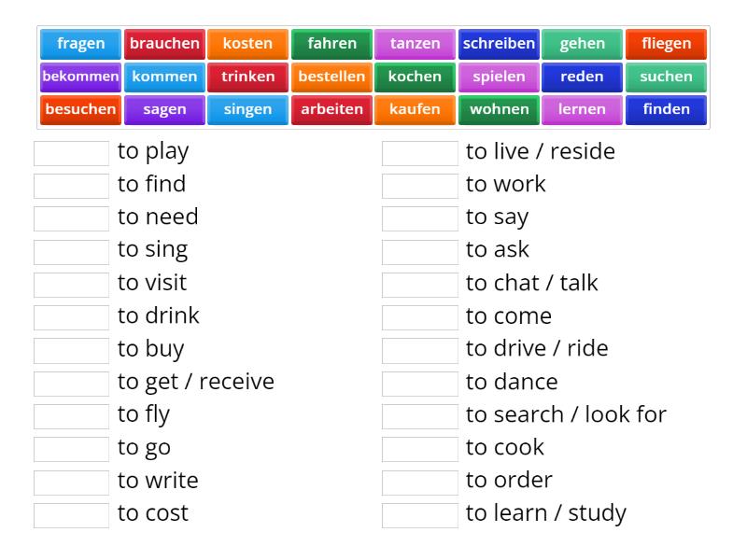Viewport: 747px width, 560px height.
Task: Select the word tile "fragen"
Action: coord(80,43)
